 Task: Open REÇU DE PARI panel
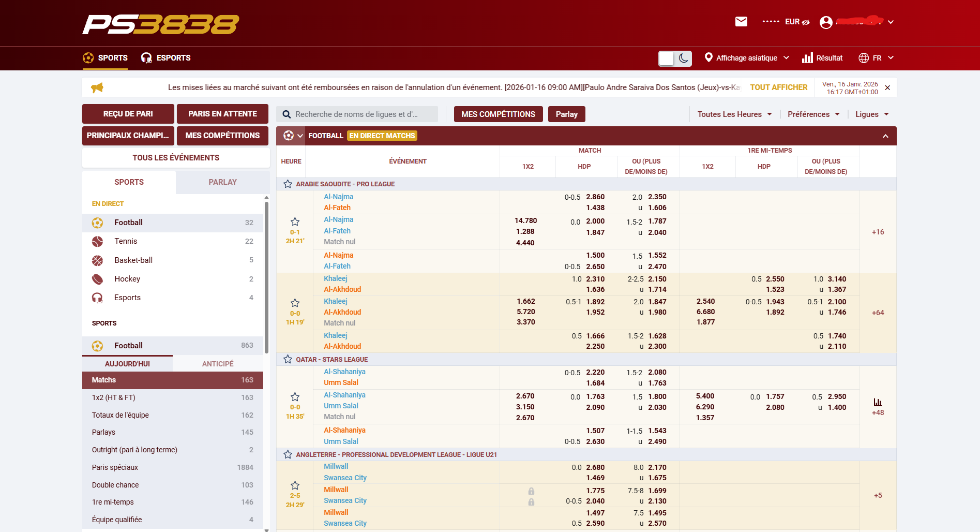(128, 114)
